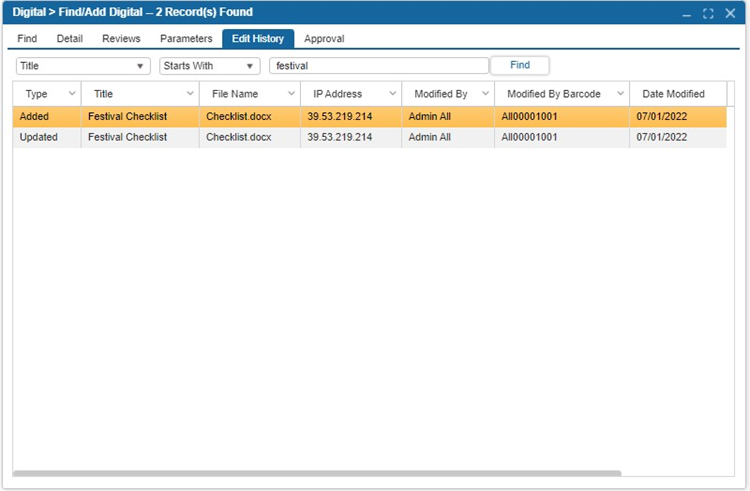
Task: Open the Approval tab
Action: coord(324,39)
